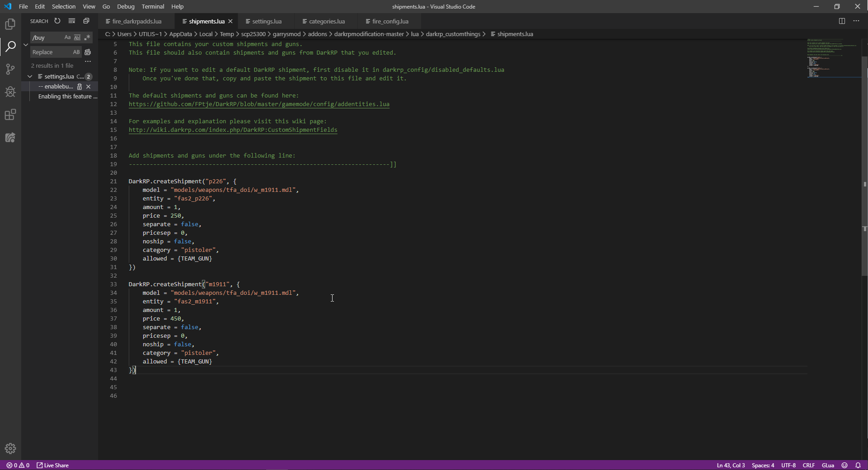Open the View menu

[89, 6]
